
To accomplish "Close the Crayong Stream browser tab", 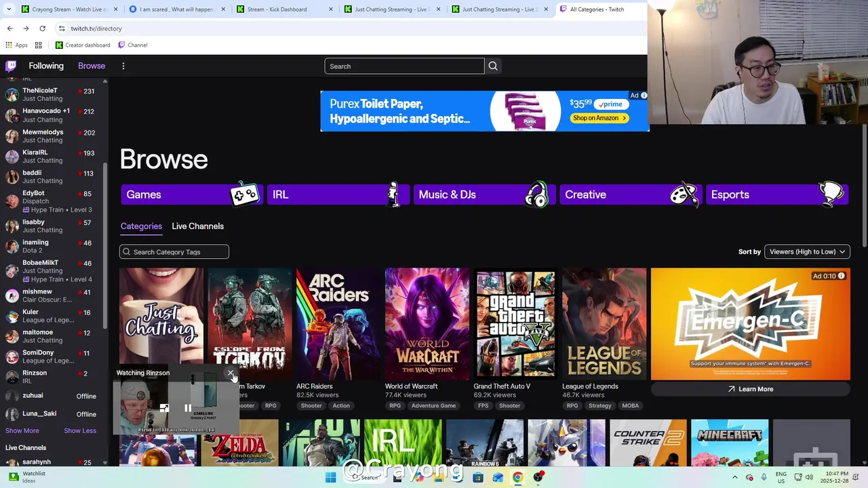I will coord(115,9).
